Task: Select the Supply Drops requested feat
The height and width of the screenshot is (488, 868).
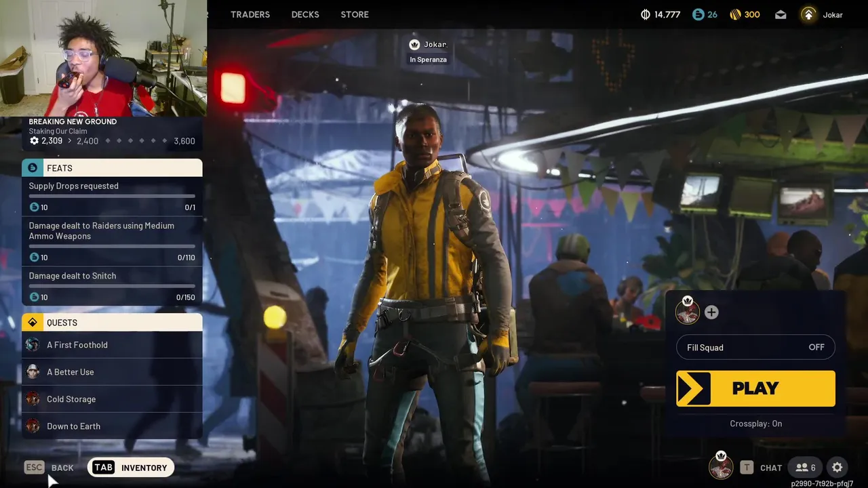Action: 112,196
